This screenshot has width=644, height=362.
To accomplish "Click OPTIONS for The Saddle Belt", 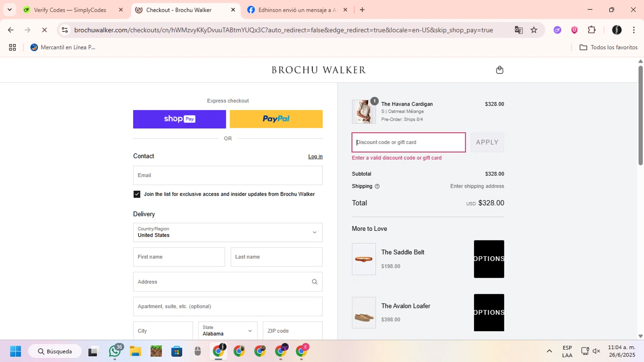I will [489, 259].
